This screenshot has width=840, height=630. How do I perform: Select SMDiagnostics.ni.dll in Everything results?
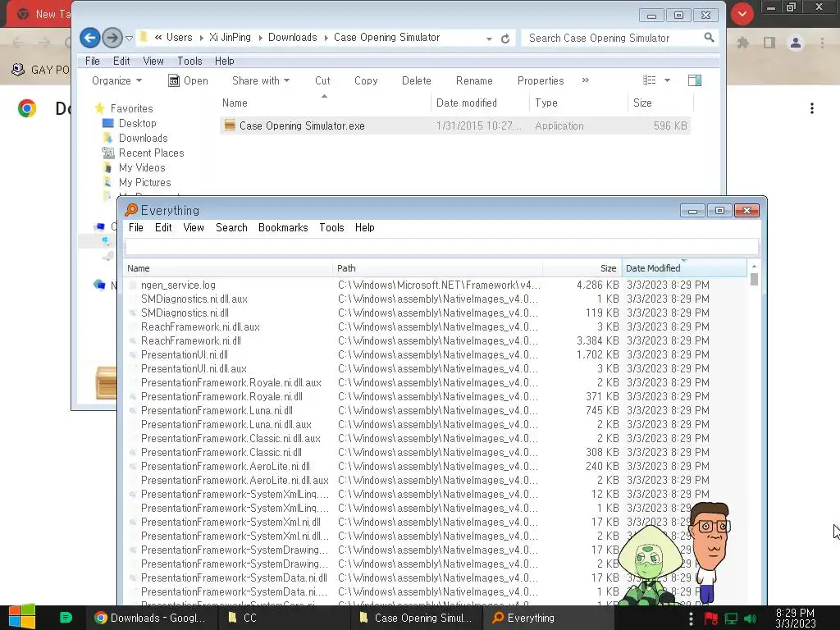click(185, 313)
